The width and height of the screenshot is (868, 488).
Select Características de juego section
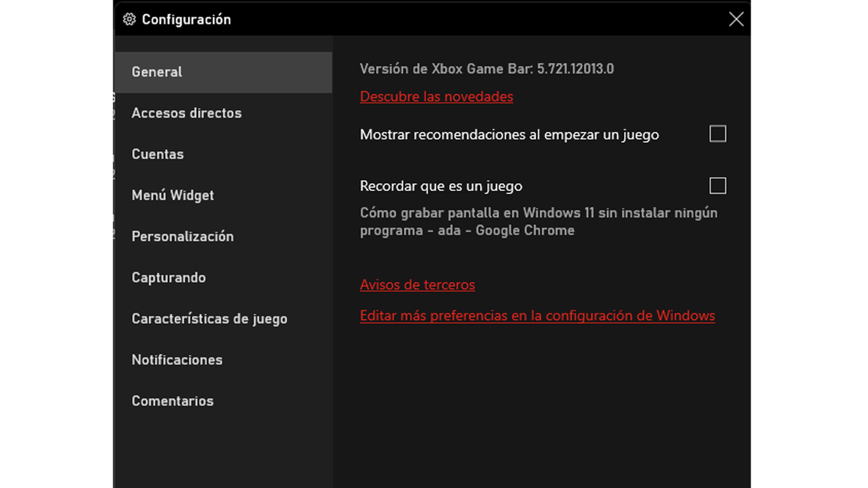tap(223, 319)
